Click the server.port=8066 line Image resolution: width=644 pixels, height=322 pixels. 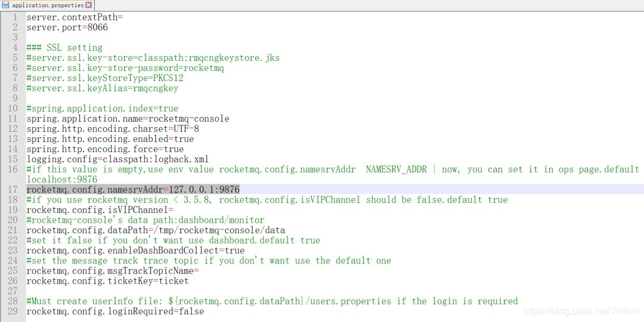[67, 28]
